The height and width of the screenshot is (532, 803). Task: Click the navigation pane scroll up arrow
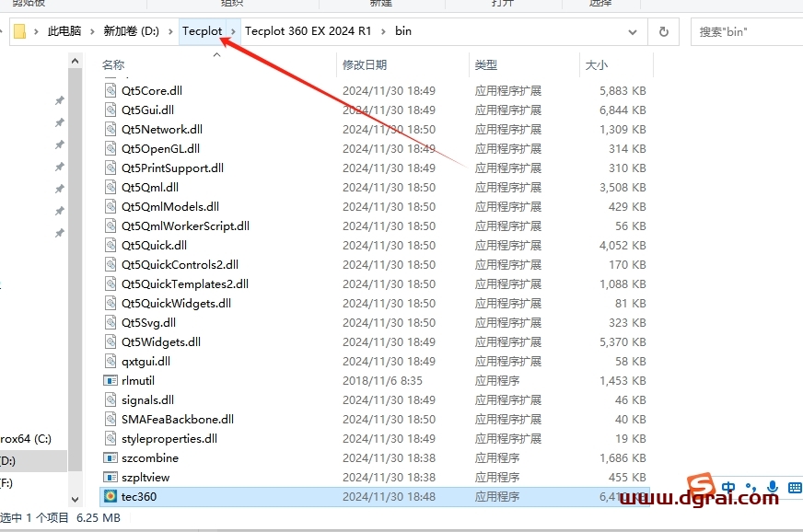[76, 61]
